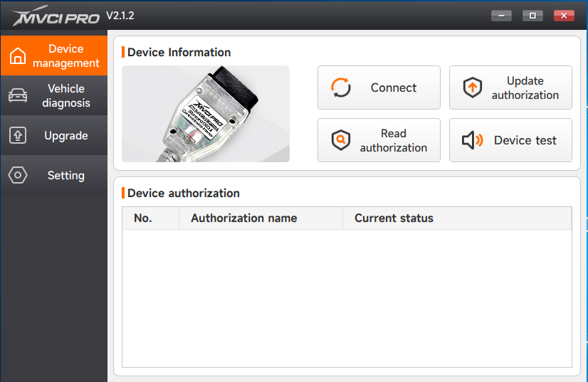Switch to the Upgrade tab
The width and height of the screenshot is (588, 382).
54,136
